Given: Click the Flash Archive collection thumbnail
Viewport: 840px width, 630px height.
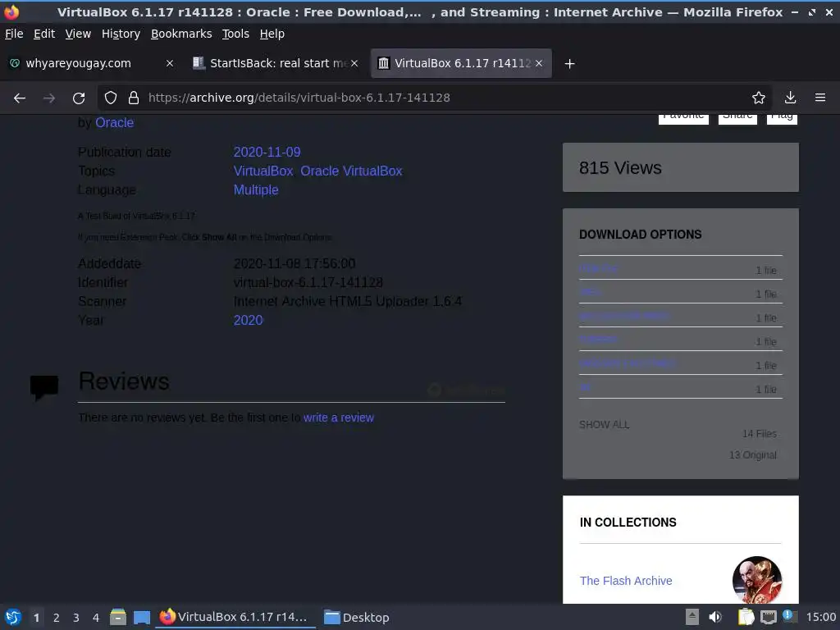Looking at the screenshot, I should click(x=757, y=581).
